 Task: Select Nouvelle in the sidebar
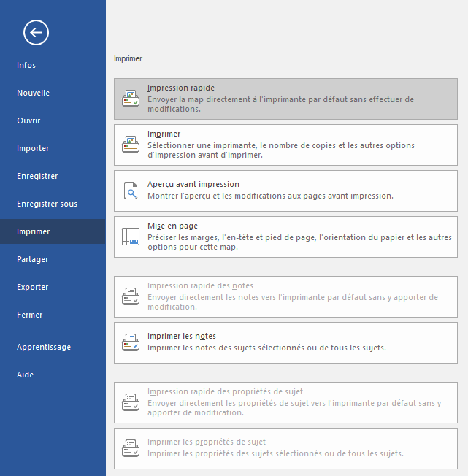(x=34, y=93)
